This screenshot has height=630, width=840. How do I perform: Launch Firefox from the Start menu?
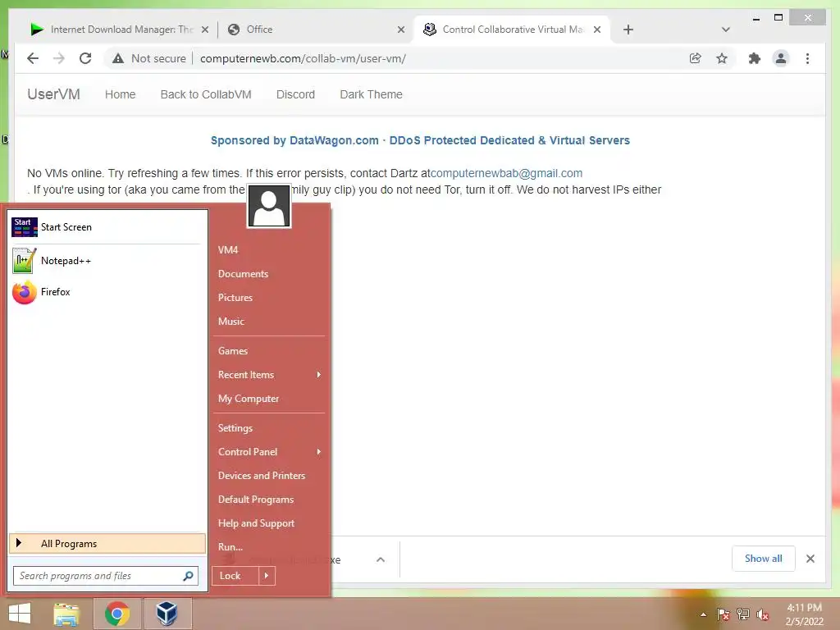[106, 292]
